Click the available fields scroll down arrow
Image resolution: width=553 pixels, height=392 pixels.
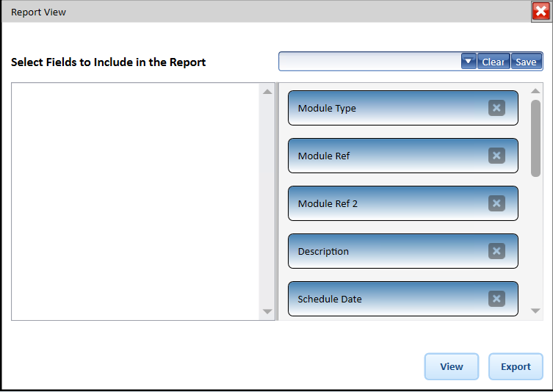(267, 311)
